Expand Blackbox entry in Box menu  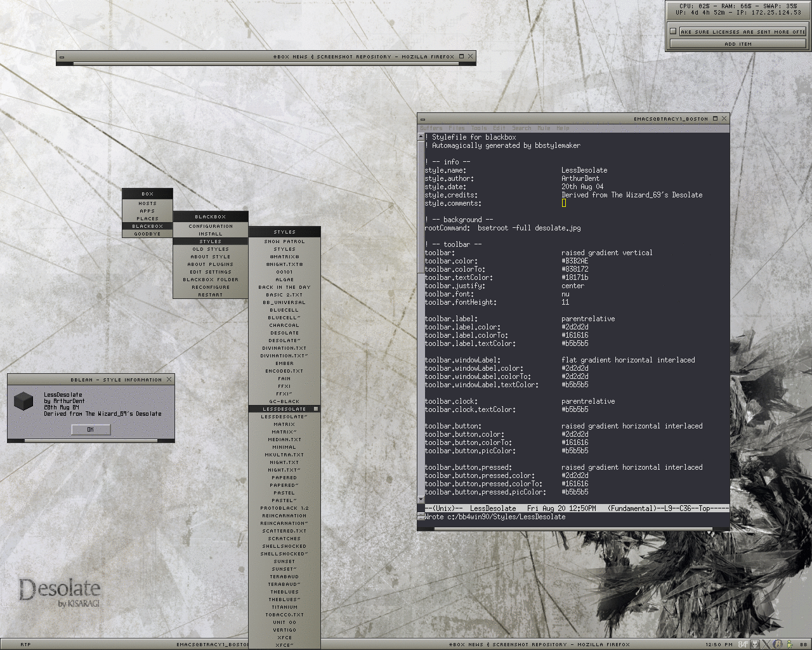147,226
